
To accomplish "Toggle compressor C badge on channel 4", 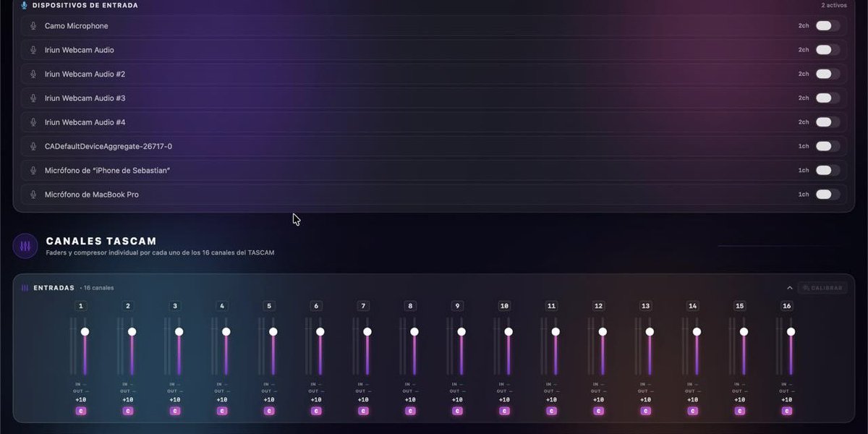I will click(222, 411).
